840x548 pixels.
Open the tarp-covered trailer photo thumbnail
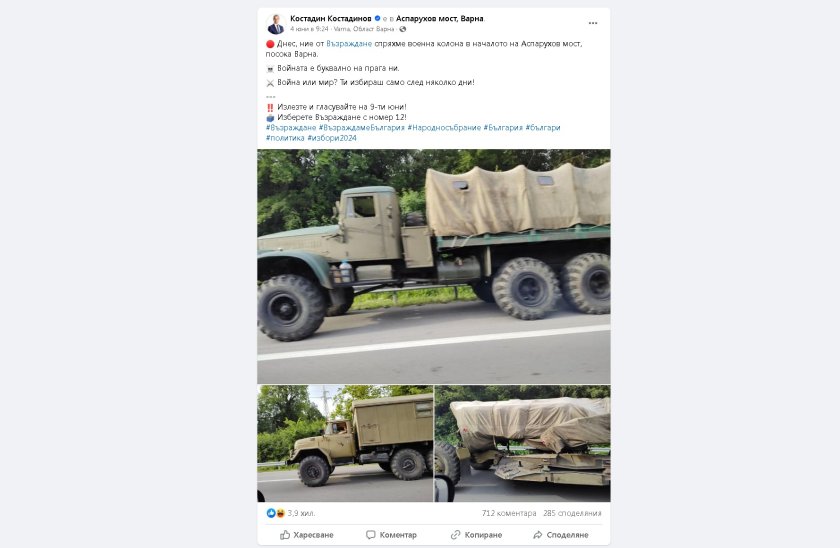[522, 444]
